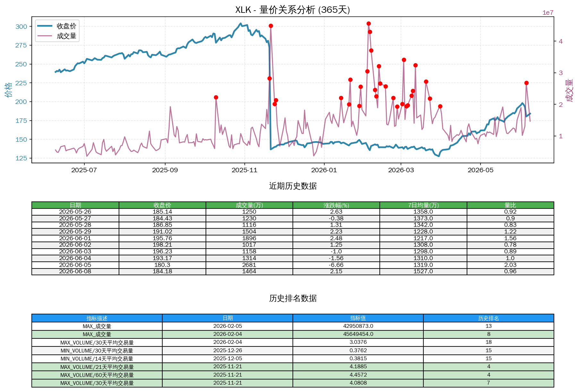Select the 2026-06-01 date cell
This screenshot has width=578, height=392.
pos(75,238)
